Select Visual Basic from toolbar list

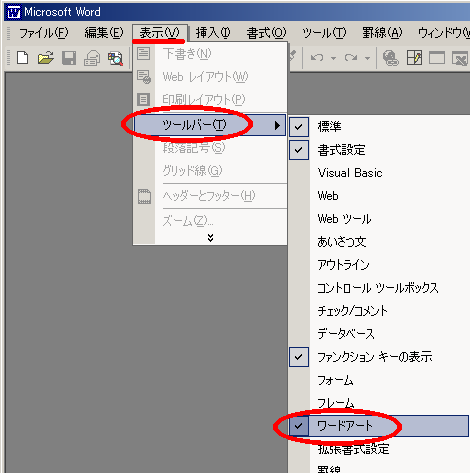350,173
